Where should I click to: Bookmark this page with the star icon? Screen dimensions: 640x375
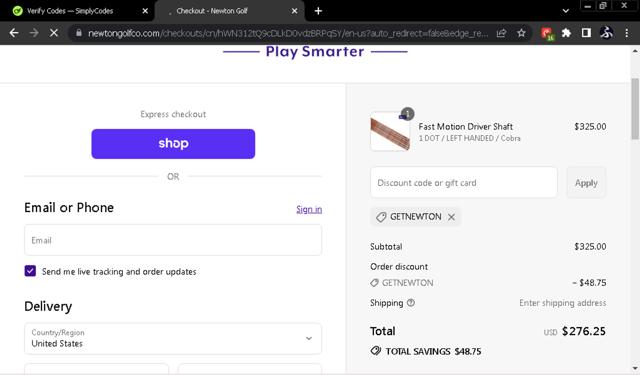[x=521, y=33]
